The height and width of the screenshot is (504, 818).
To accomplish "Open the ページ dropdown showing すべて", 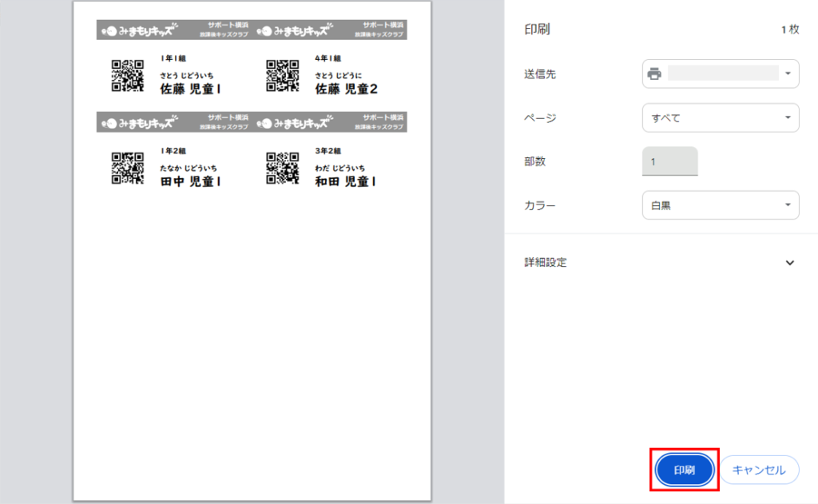I will (720, 117).
